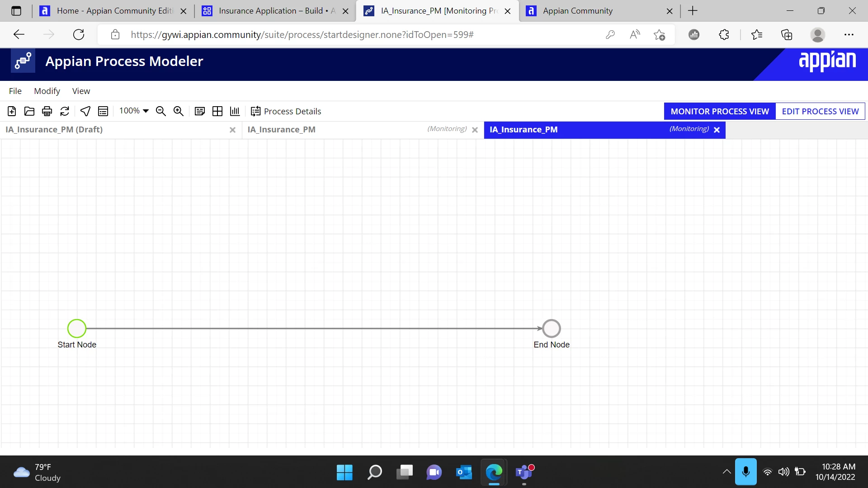Zoom in on the process canvas
This screenshot has width=868, height=488.
[179, 111]
